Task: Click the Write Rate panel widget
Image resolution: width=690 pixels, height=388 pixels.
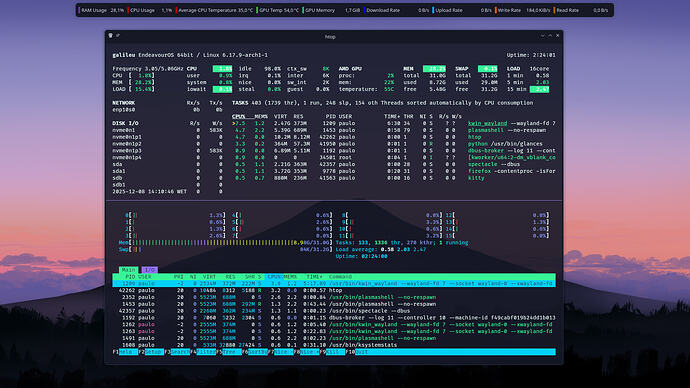Action: tap(523, 10)
